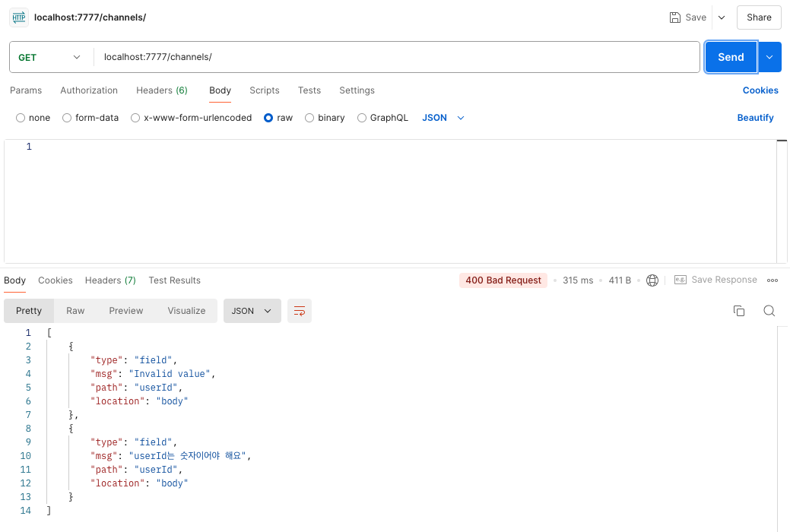
Task: Click the Beautify link
Action: (x=755, y=118)
